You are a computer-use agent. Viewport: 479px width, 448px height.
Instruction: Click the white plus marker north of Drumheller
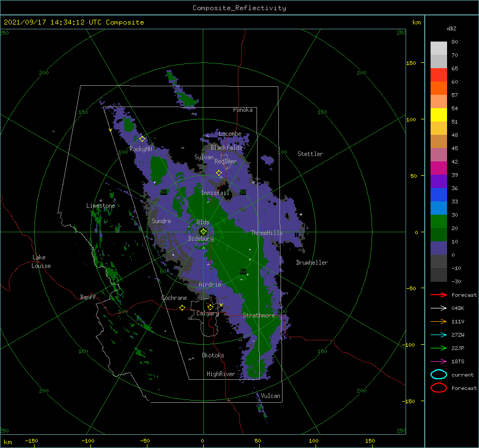coord(301,214)
